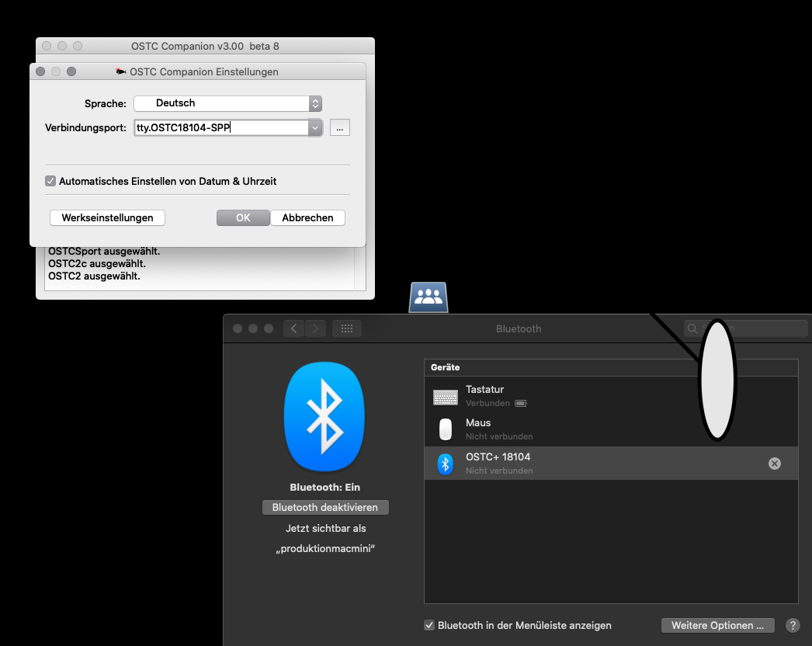812x646 pixels.
Task: Click the blue shared folder icon
Action: click(429, 297)
